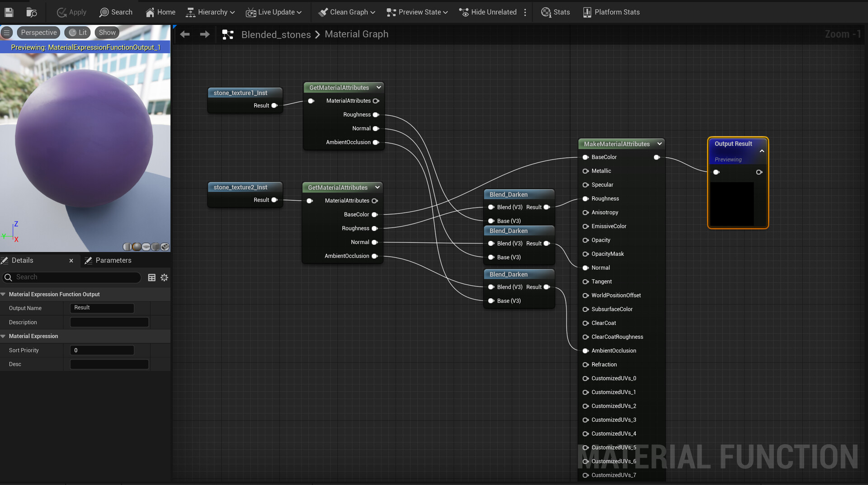
Task: Click the Lit view mode button
Action: pos(78,33)
